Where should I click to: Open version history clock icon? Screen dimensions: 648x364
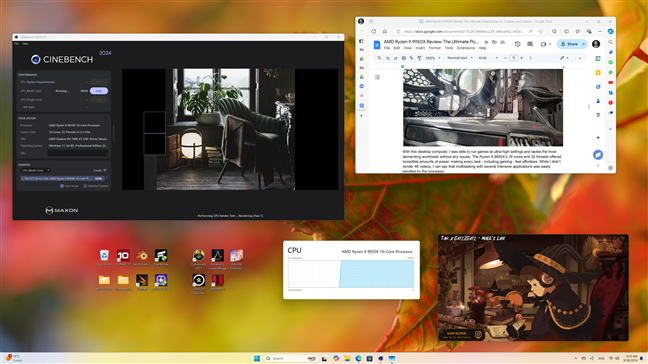[x=517, y=44]
